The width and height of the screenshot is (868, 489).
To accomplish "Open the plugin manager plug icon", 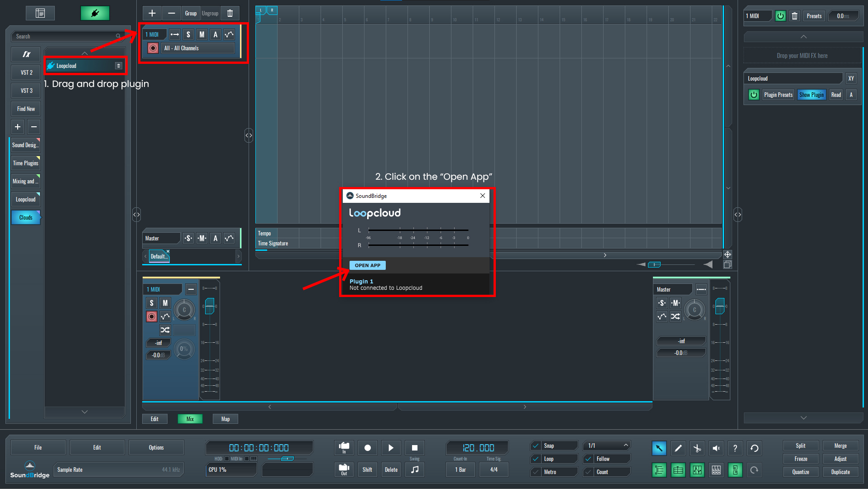I will point(95,13).
